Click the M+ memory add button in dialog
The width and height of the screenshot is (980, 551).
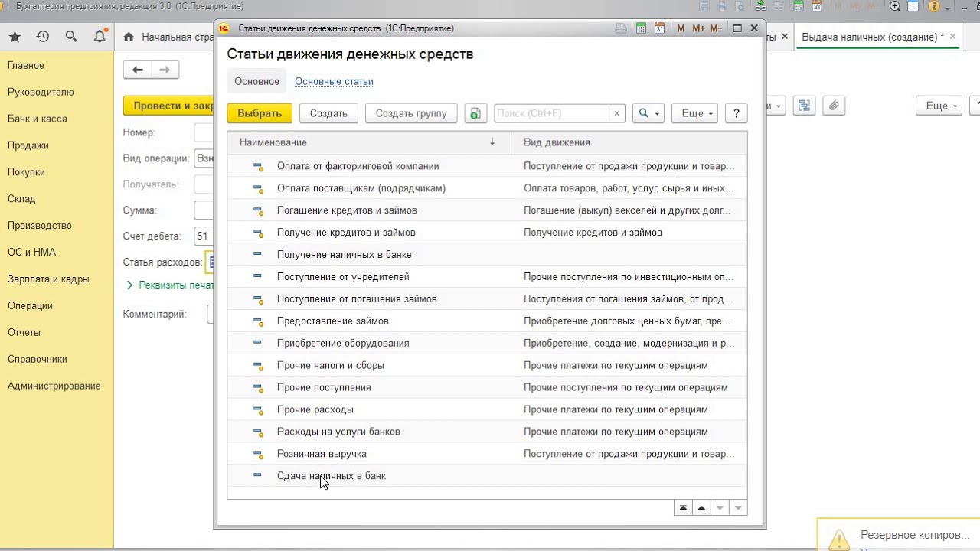tap(698, 28)
